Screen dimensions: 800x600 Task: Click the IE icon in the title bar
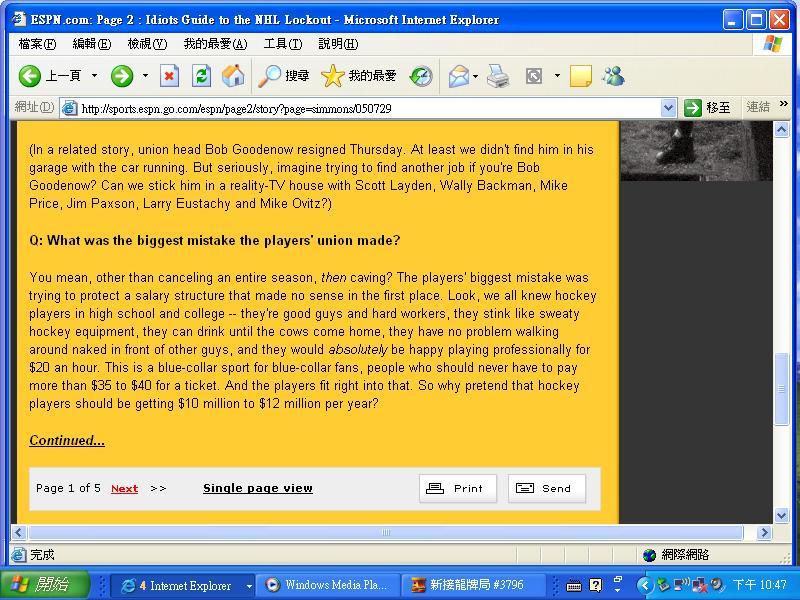19,19
